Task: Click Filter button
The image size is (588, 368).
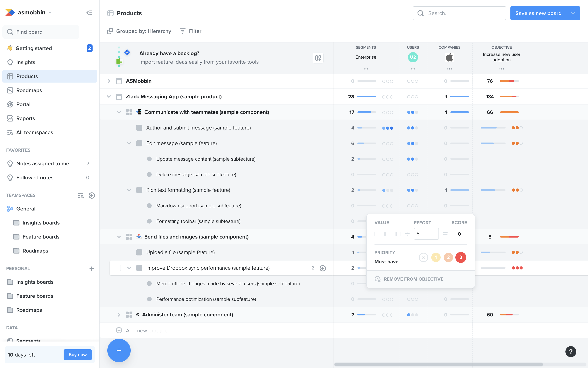Action: pos(191,31)
